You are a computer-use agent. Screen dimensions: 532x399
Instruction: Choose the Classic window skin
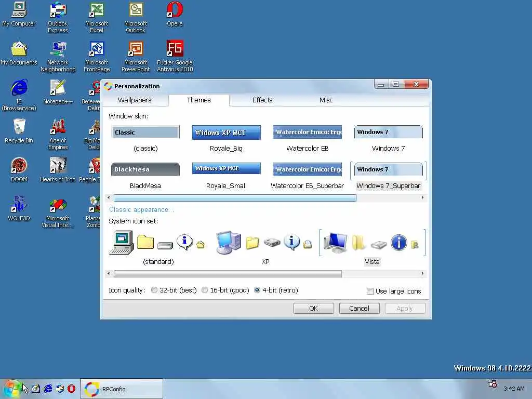point(145,139)
